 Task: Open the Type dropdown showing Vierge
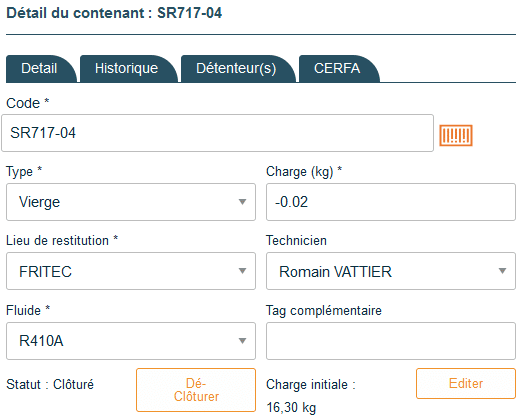pyautogui.click(x=131, y=202)
